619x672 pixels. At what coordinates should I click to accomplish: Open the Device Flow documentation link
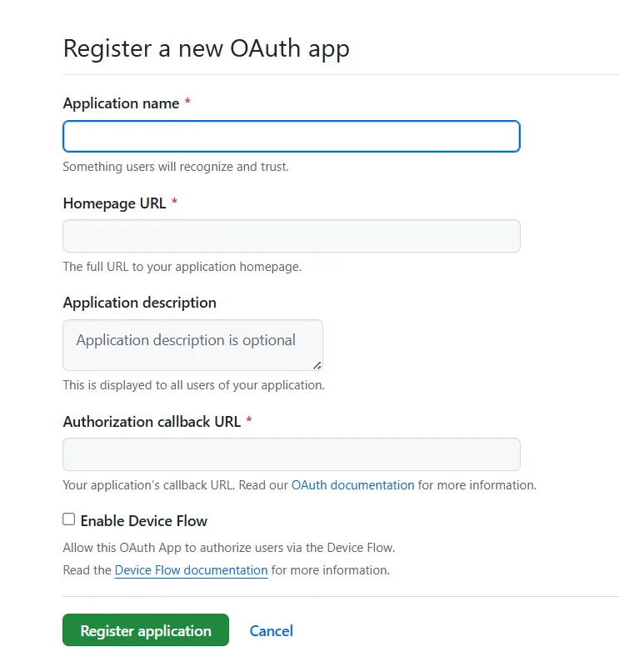click(x=190, y=569)
